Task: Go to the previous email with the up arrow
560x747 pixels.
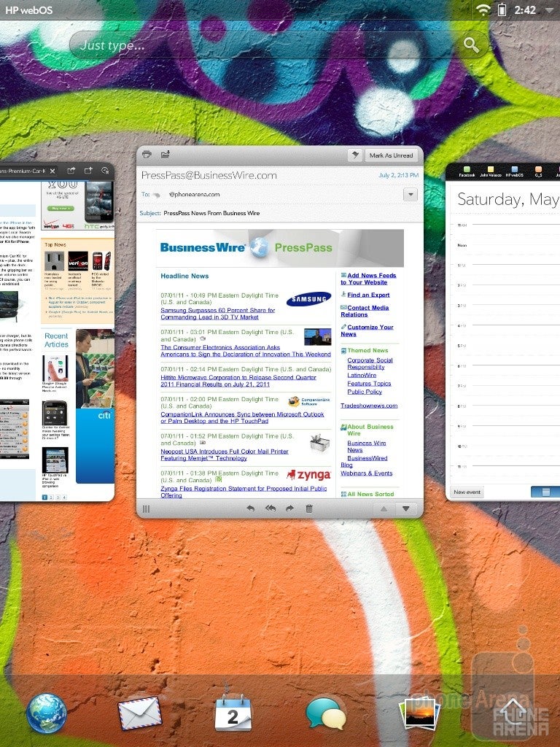Action: click(384, 508)
